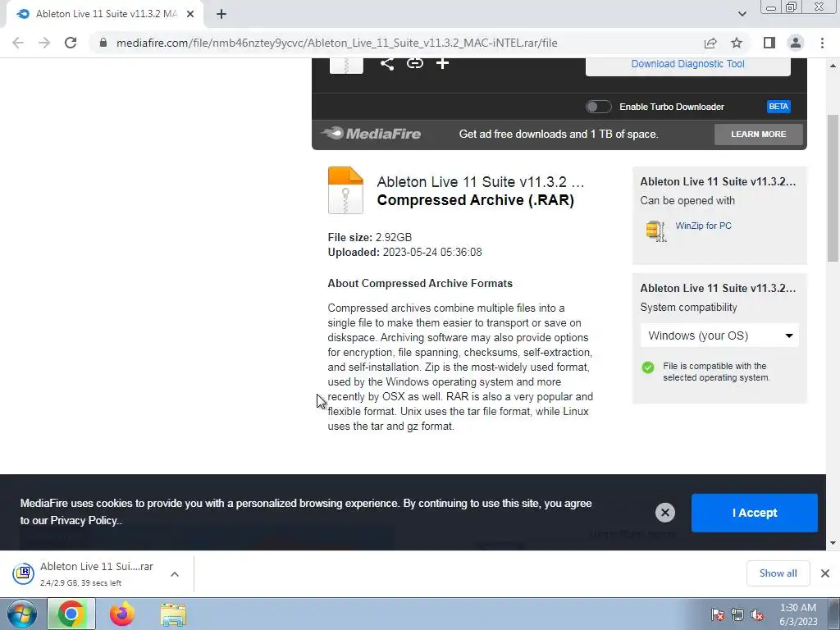Click the taskbar clock showing 1:30 AM
The height and width of the screenshot is (630, 840).
pos(798,614)
